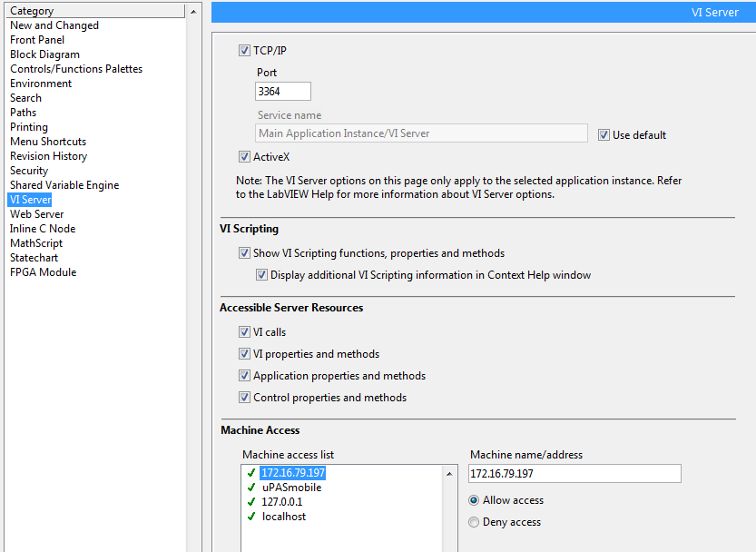Select 127.0.0.1 in machine access list
Viewport: 756px width, 552px height.
point(282,502)
